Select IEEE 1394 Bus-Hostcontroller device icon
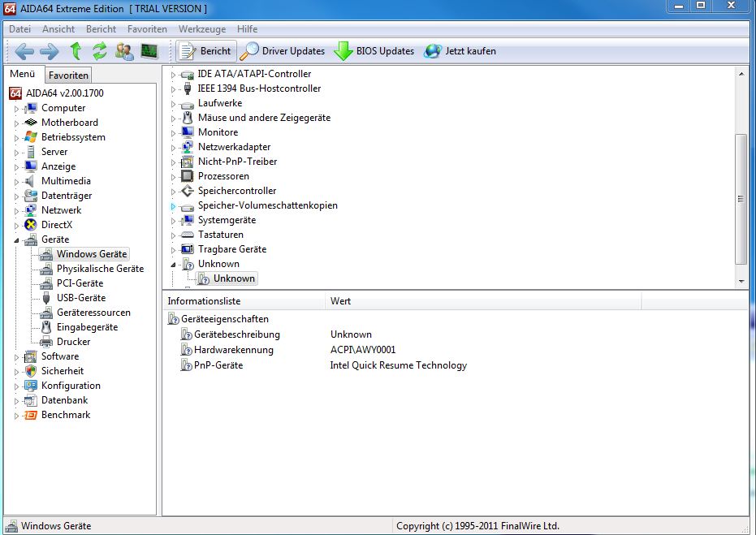This screenshot has width=756, height=535. pos(187,88)
